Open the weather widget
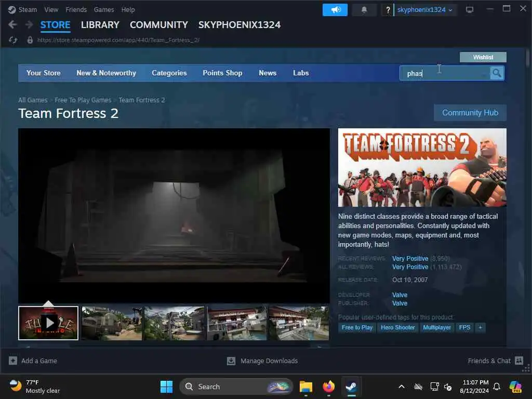 point(34,387)
